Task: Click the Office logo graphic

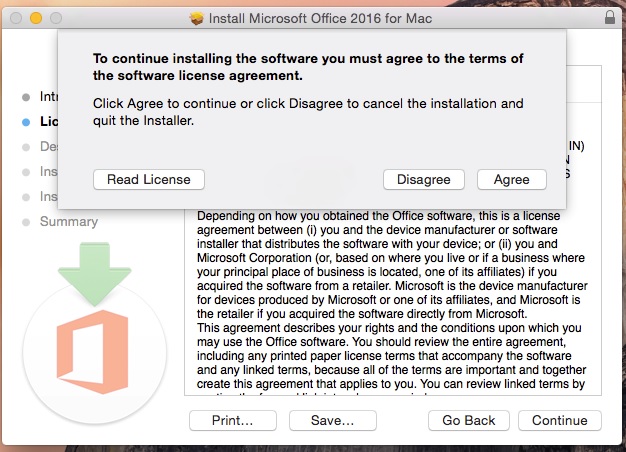Action: coord(93,352)
